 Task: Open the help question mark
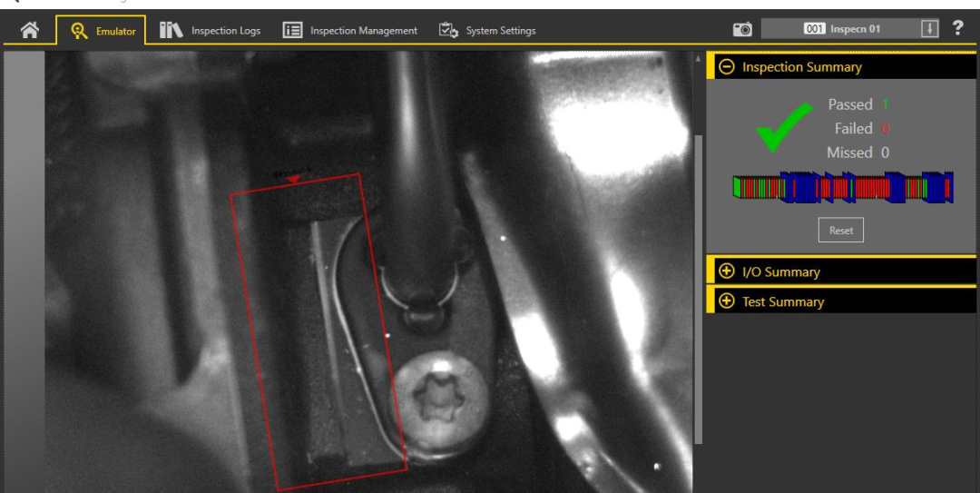pos(957,27)
